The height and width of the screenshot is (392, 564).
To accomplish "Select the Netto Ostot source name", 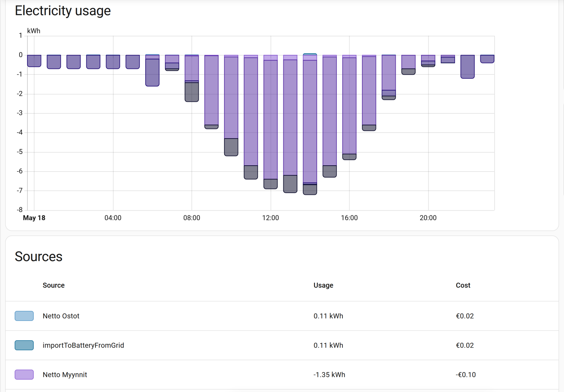I will 61,316.
